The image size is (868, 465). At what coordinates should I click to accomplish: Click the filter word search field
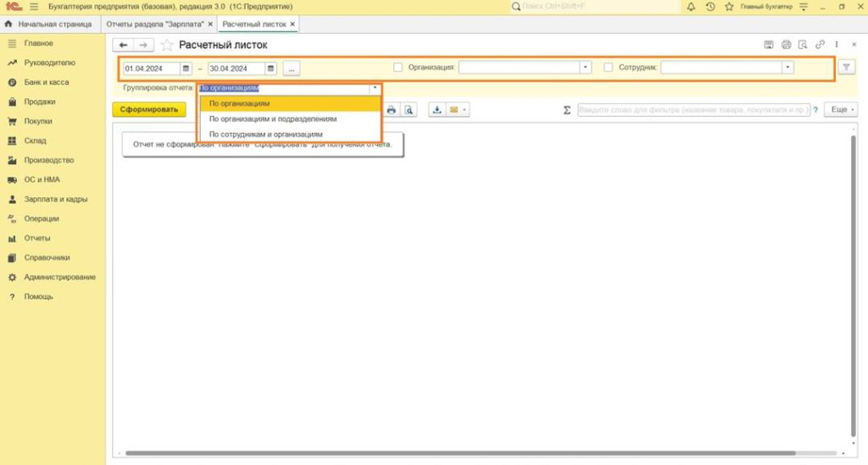[693, 110]
